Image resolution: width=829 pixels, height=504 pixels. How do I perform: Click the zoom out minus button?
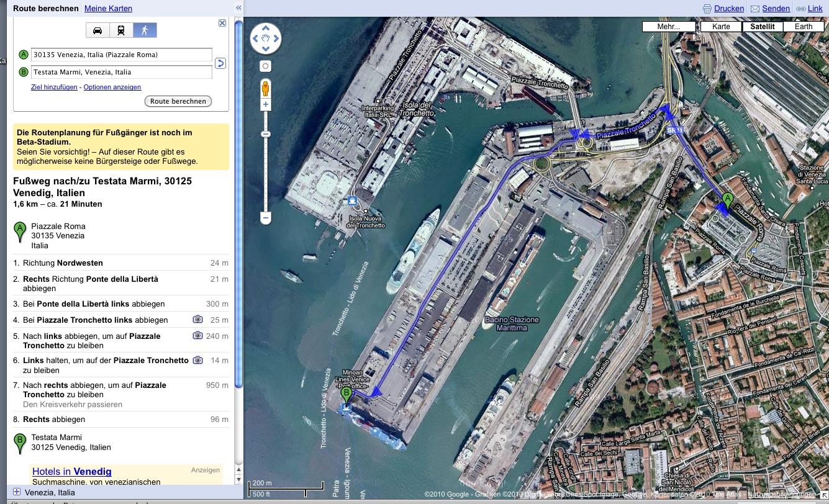[265, 218]
